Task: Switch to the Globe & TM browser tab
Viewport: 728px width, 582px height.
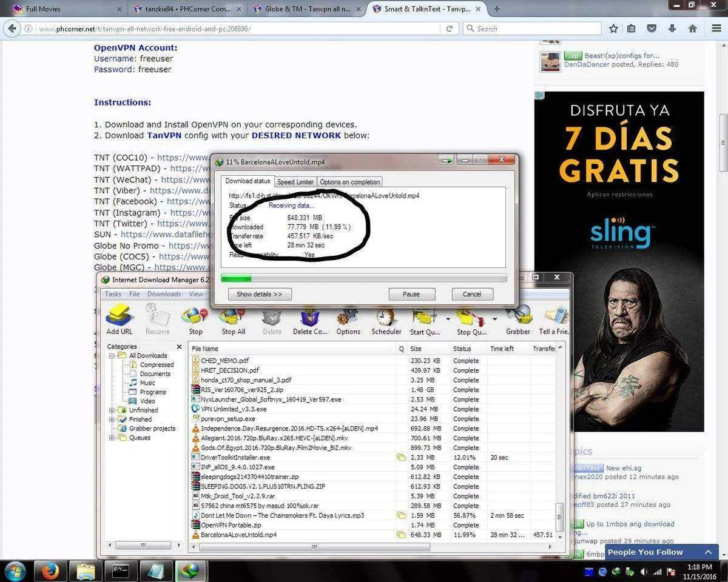Action: pos(306,9)
